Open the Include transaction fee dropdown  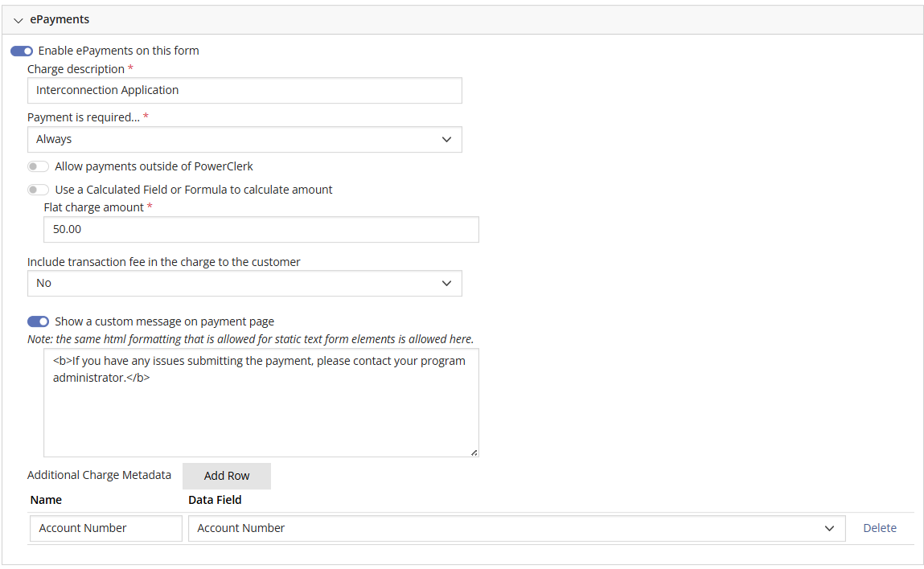(244, 283)
